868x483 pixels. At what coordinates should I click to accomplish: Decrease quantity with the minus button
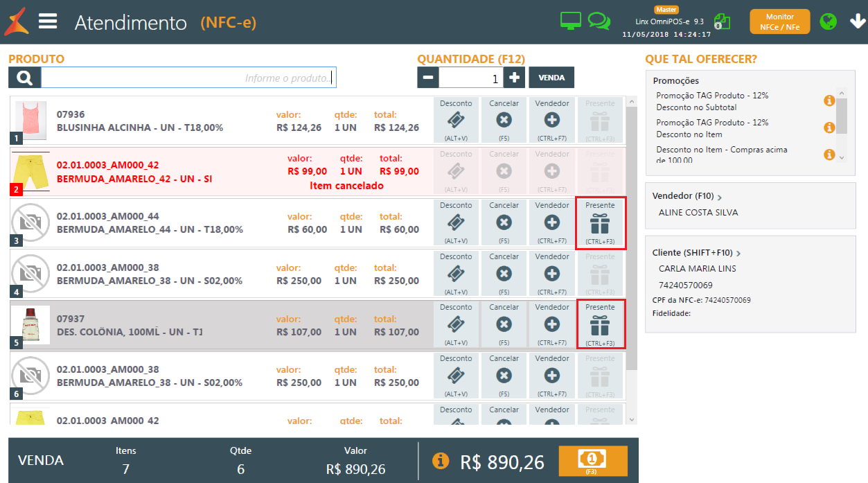tap(427, 78)
